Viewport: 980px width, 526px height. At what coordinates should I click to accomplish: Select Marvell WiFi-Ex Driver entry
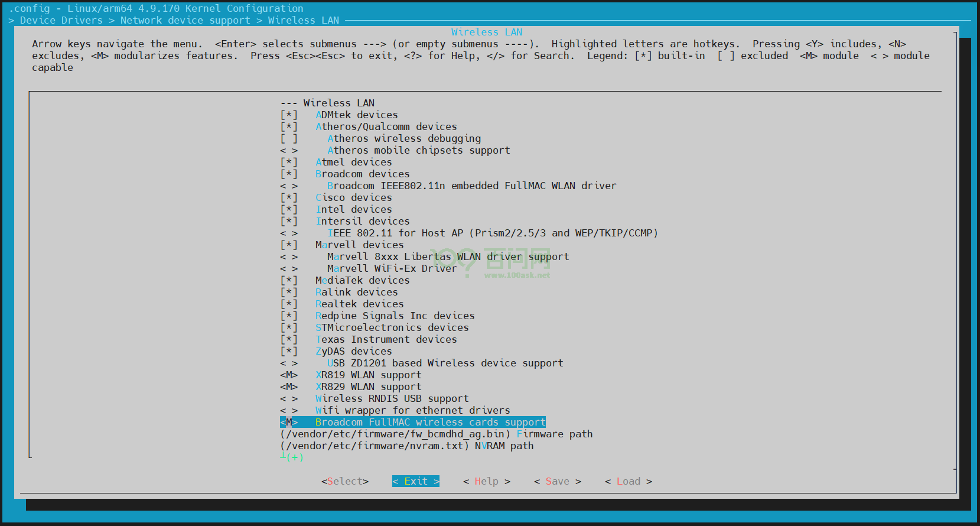coord(392,268)
